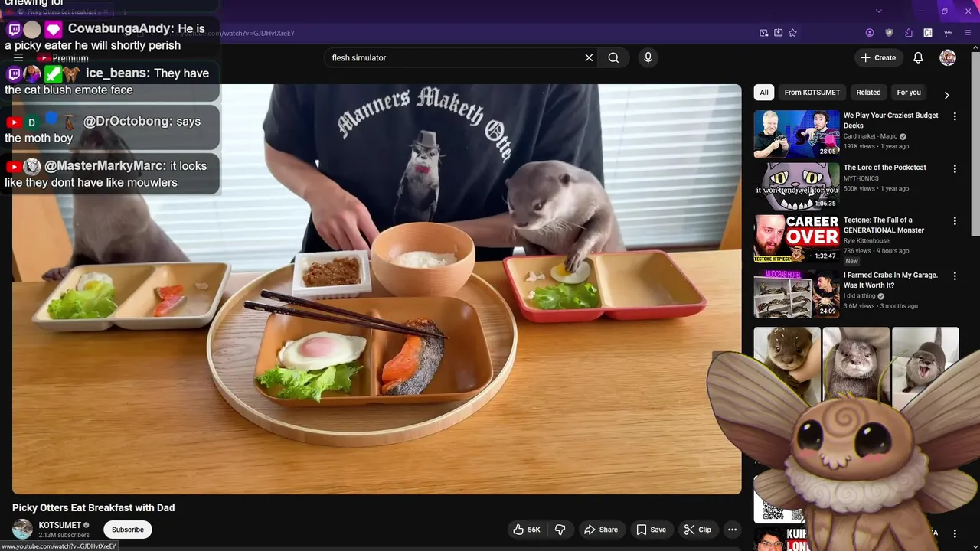This screenshot has width=980, height=551.
Task: Start voice search with the microphone icon
Action: (x=648, y=57)
